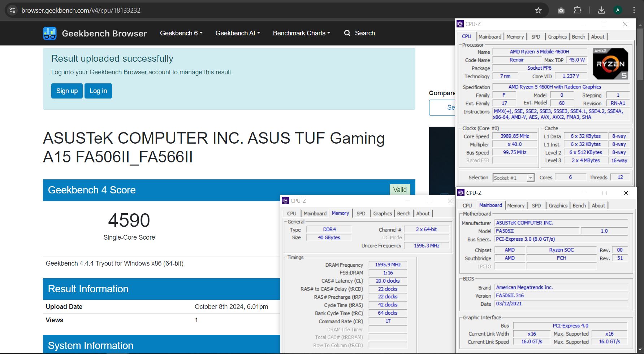Click the BIOS Version field FA506II.316
This screenshot has height=354, width=644.
coord(561,296)
